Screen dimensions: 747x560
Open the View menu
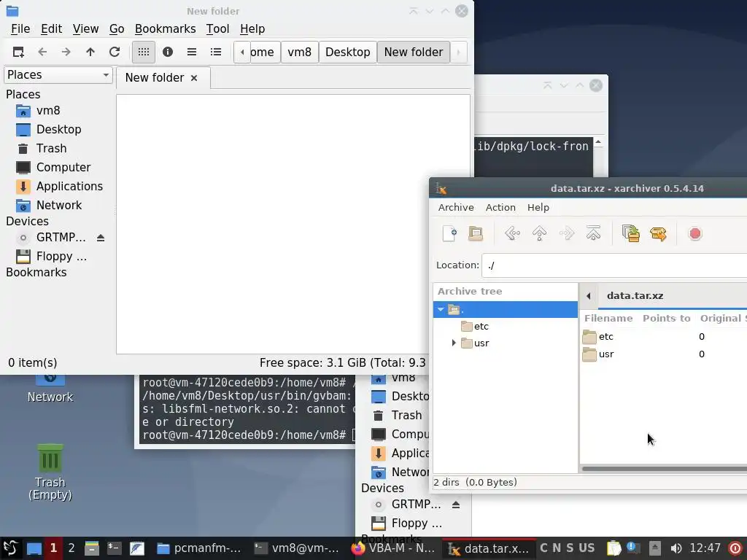point(86,29)
